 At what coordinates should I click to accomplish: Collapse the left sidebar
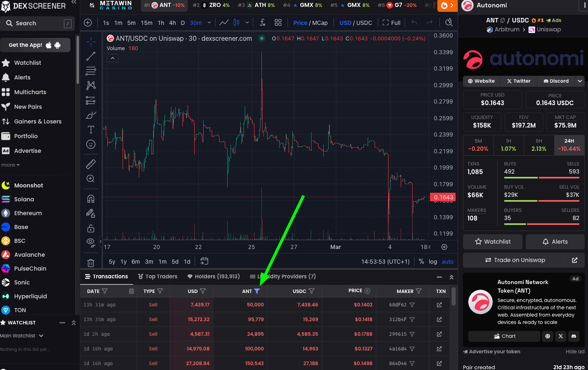click(74, 2)
